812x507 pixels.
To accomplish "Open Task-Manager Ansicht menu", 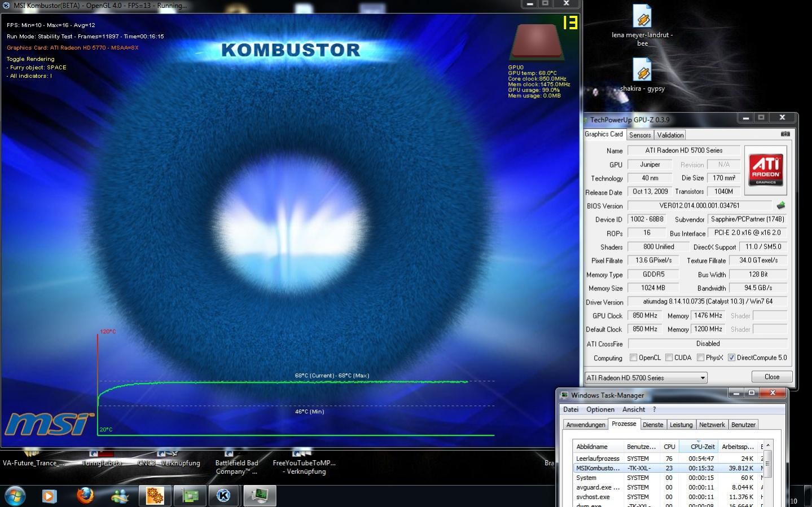I will [634, 409].
